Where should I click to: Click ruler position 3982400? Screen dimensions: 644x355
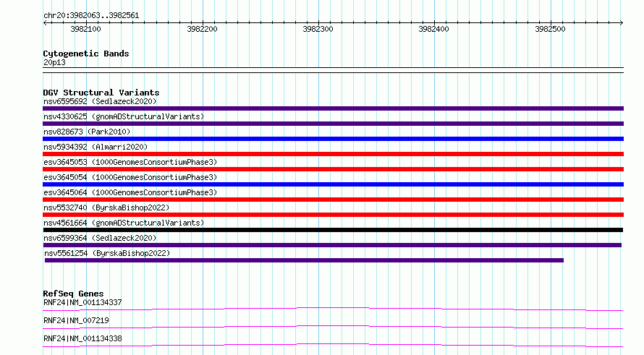(433, 29)
